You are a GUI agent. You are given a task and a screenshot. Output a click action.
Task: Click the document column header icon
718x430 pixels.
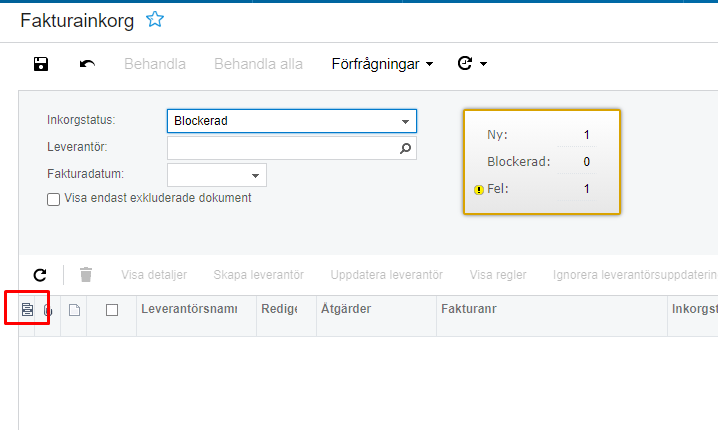pyautogui.click(x=74, y=310)
